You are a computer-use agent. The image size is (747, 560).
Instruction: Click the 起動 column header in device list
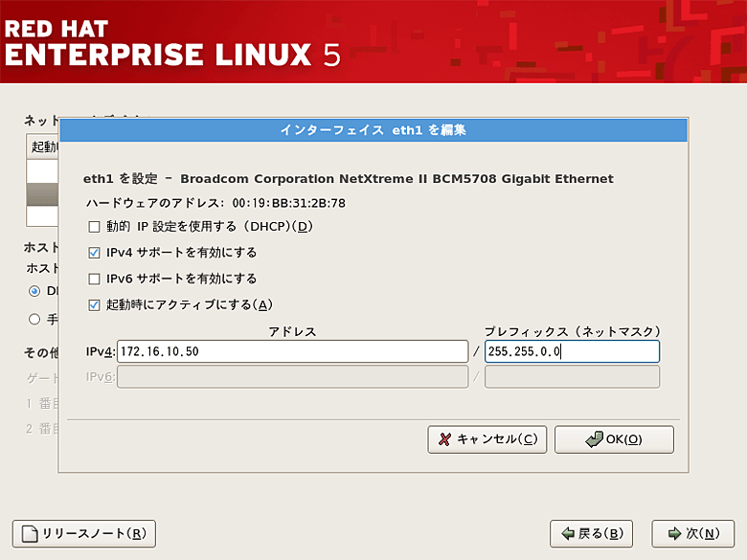pos(43,146)
